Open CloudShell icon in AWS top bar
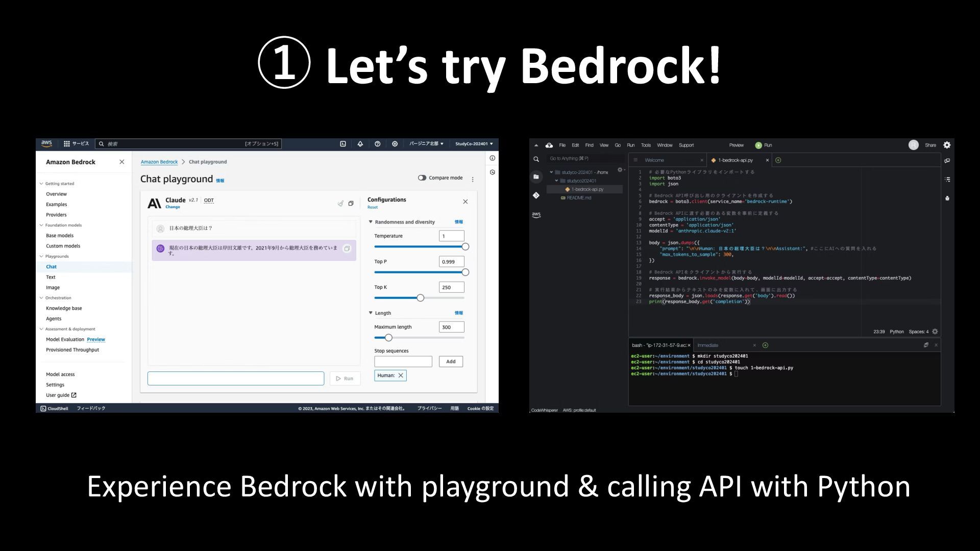980x551 pixels. (x=343, y=144)
